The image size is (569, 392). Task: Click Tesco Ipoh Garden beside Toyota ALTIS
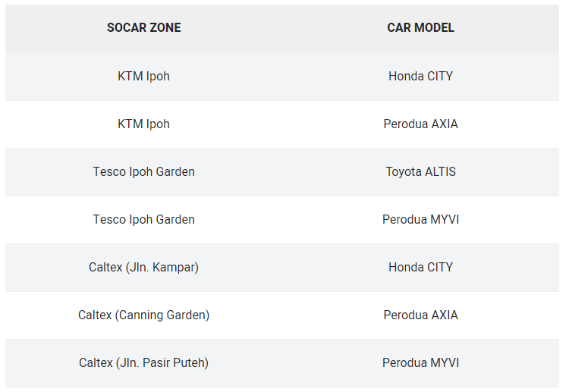tap(143, 171)
